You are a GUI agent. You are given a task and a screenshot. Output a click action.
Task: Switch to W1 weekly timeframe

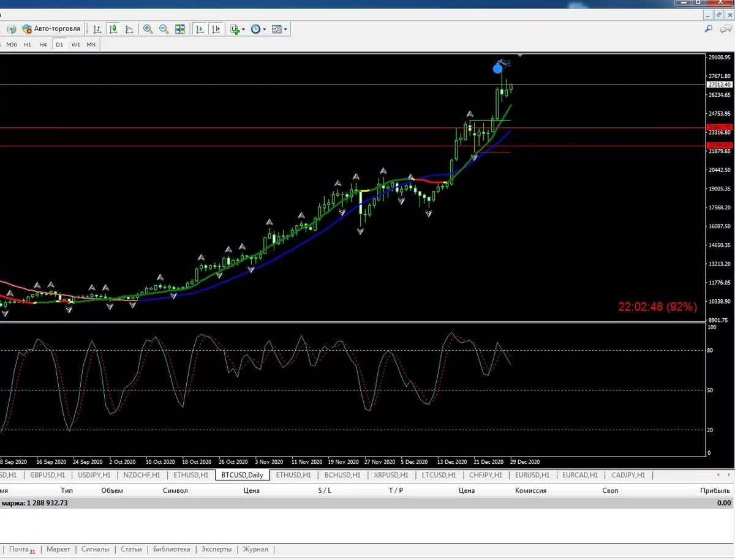pos(75,45)
